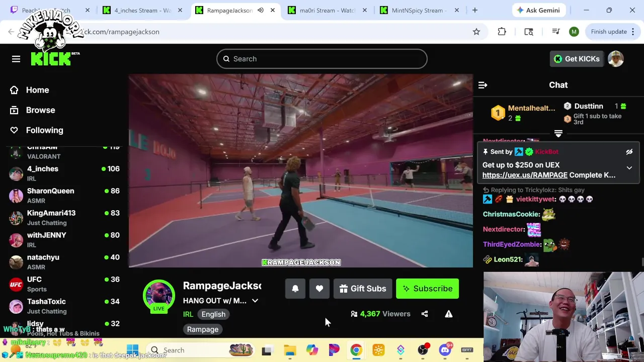Click the Dusttinn gifter name

click(x=589, y=106)
